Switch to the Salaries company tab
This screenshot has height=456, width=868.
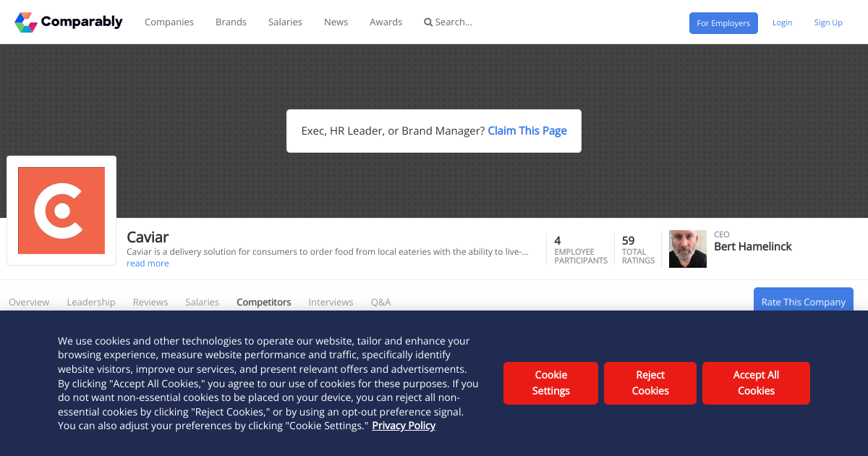tap(203, 303)
